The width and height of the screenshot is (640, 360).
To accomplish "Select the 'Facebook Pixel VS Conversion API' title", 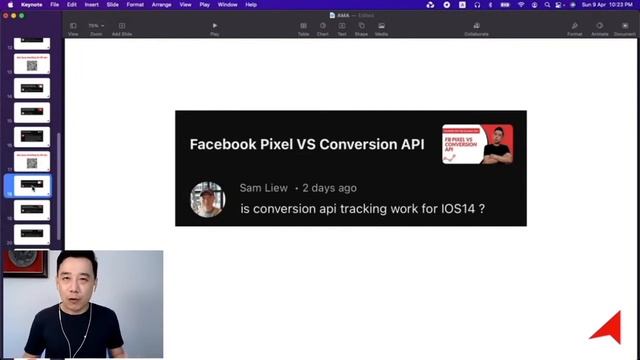I will pos(307,144).
